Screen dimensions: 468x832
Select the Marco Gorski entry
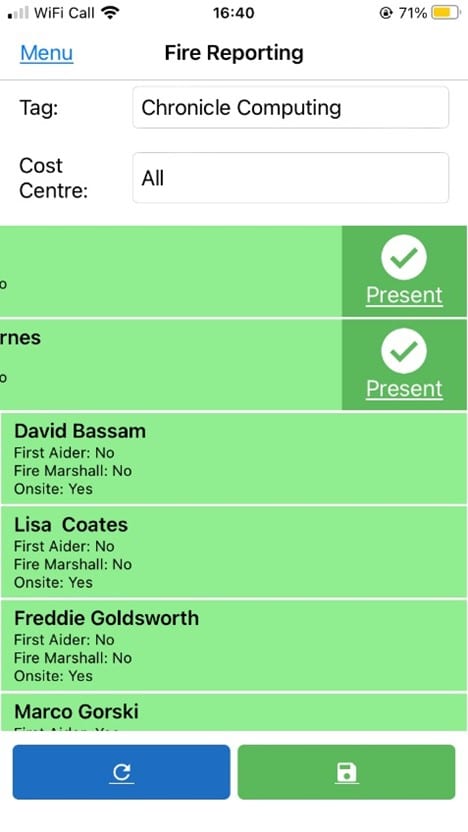234,712
